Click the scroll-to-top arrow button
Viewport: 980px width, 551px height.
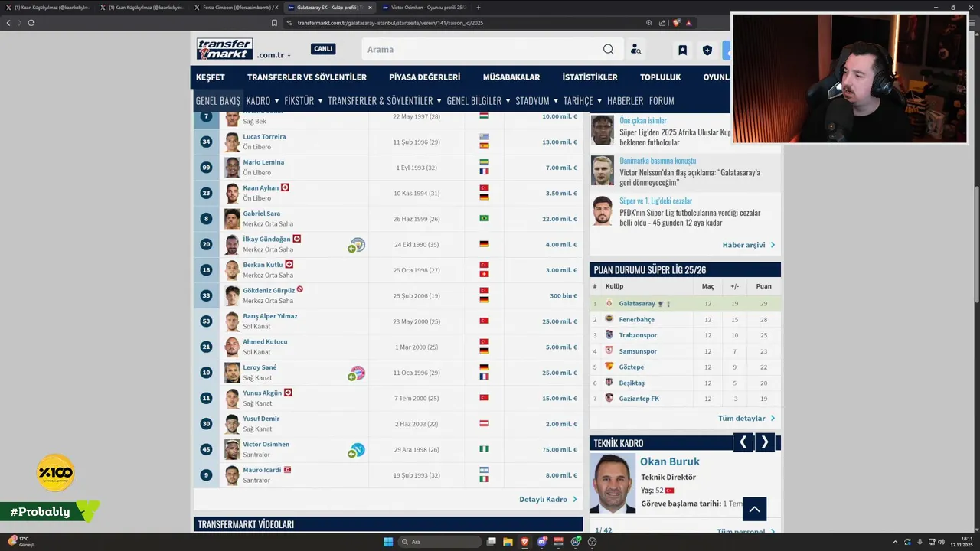coord(754,509)
